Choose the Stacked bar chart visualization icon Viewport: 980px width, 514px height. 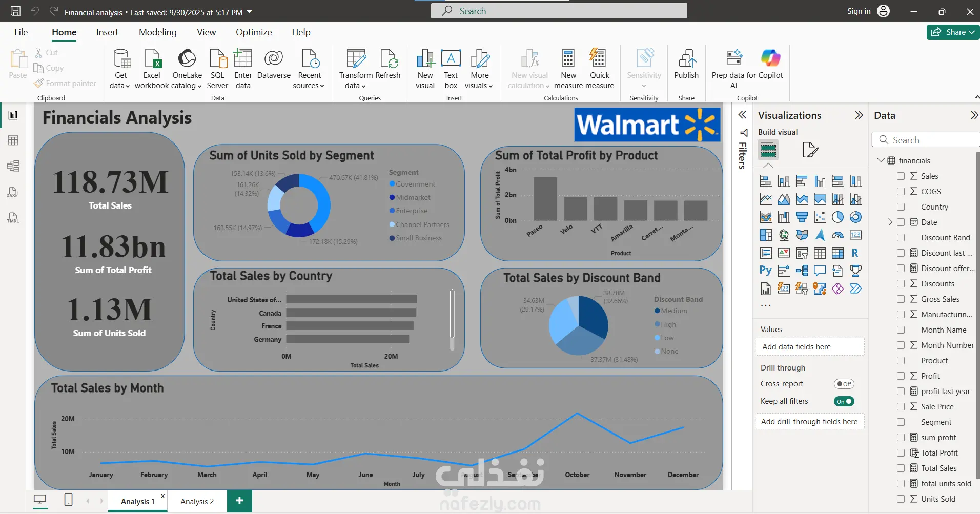click(x=766, y=181)
